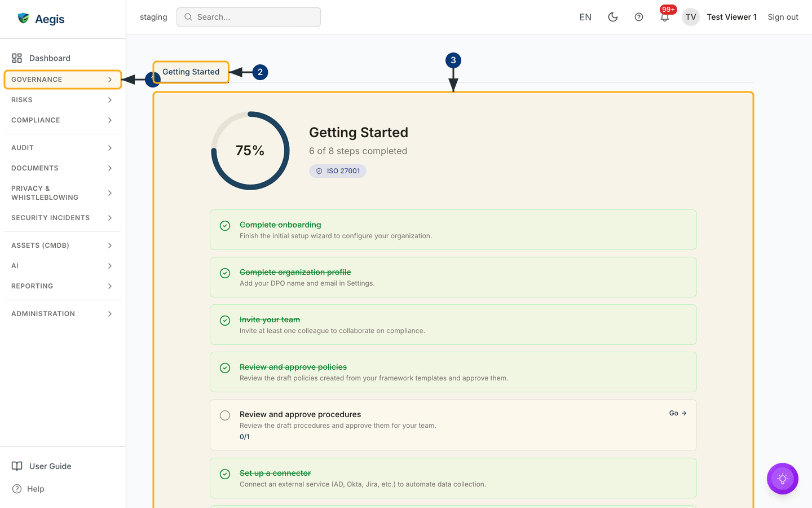Click the Test Viewer 1 username
The image size is (812, 508).
pos(731,17)
